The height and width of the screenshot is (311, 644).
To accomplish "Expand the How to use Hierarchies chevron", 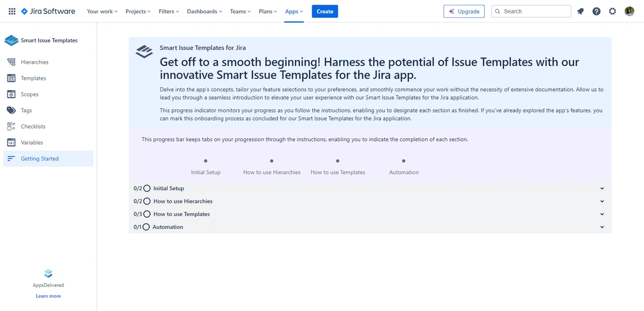I will pyautogui.click(x=602, y=202).
